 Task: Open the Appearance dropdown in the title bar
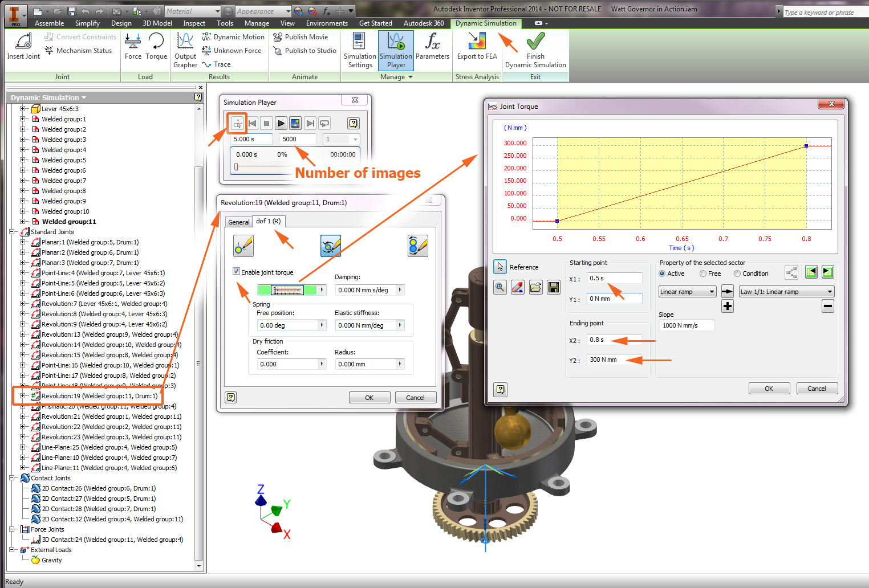[x=263, y=11]
